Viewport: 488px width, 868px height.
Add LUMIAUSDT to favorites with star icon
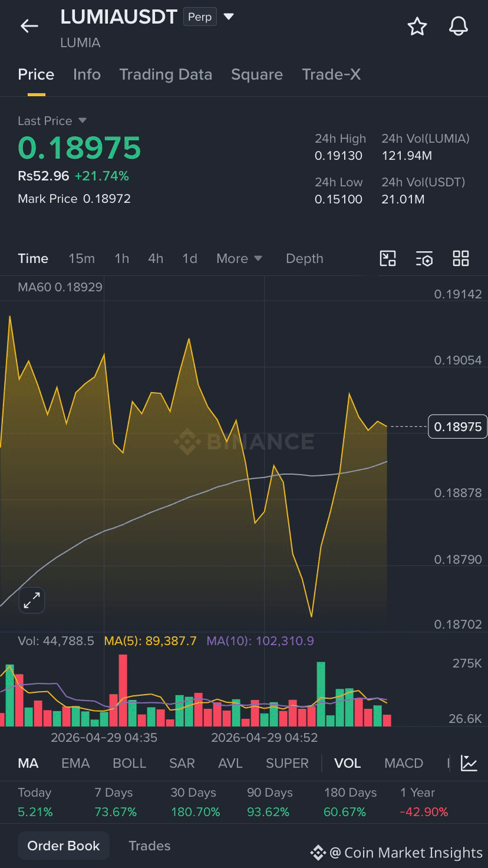coord(417,26)
